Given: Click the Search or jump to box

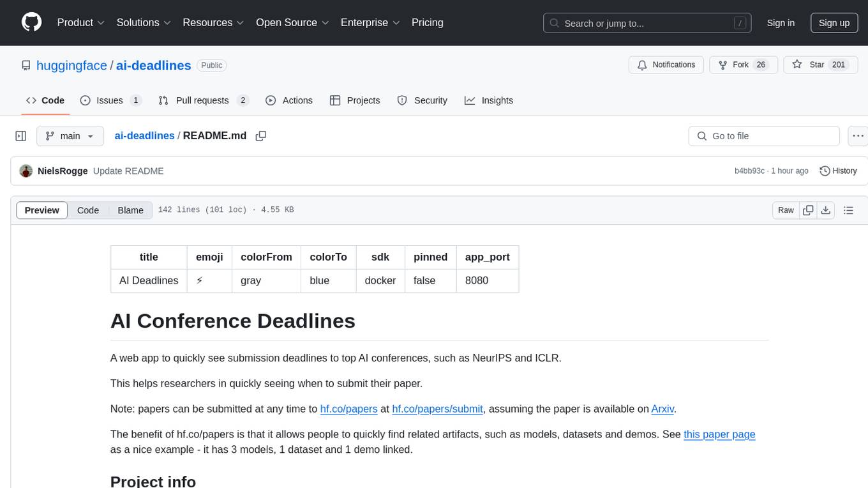Looking at the screenshot, I should click(647, 23).
